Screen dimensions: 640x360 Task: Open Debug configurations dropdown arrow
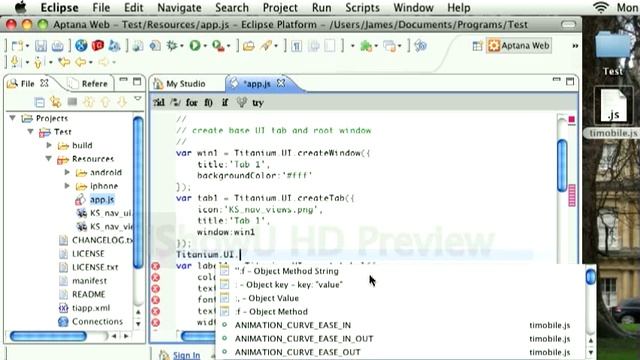[182, 46]
